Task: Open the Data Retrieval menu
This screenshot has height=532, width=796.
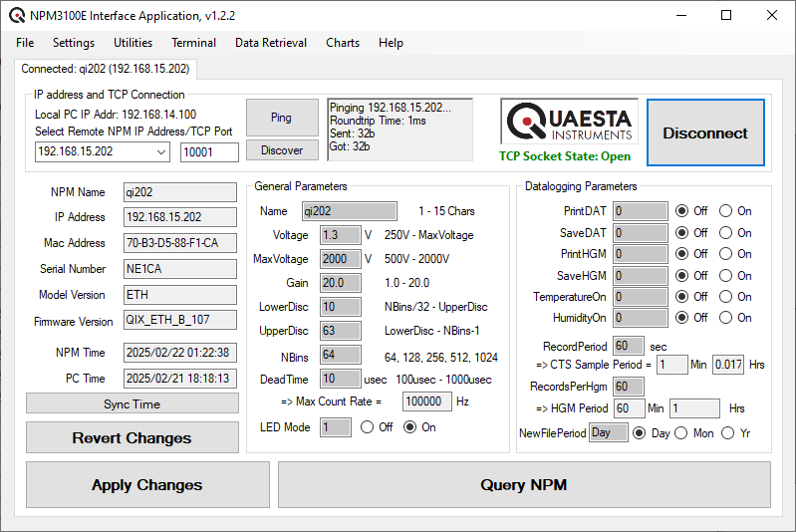Action: tap(271, 43)
